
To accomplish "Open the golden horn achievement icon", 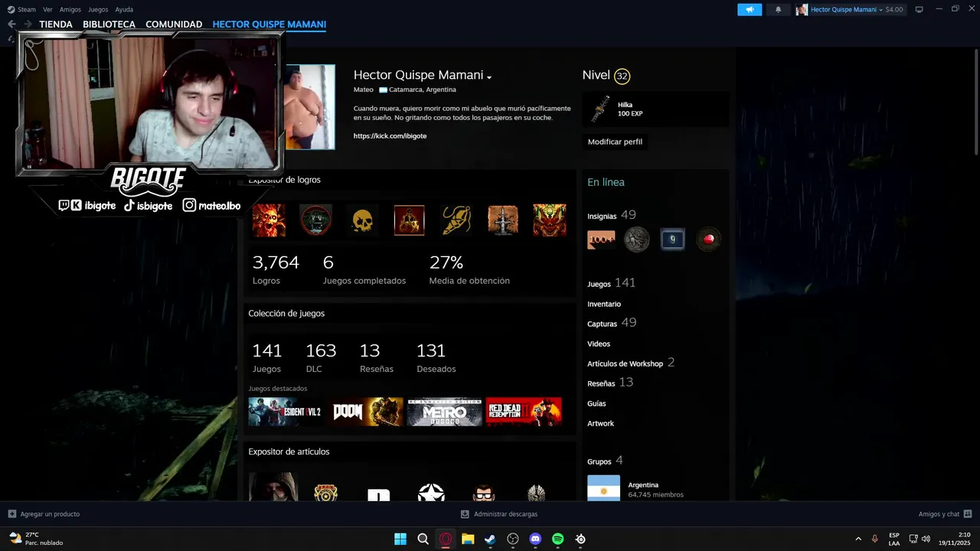I will [x=456, y=220].
